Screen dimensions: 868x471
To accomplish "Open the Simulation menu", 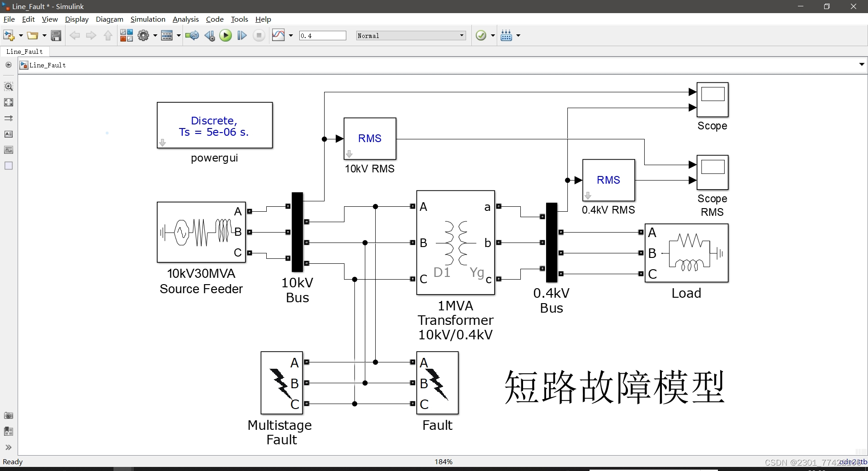I will (x=148, y=19).
